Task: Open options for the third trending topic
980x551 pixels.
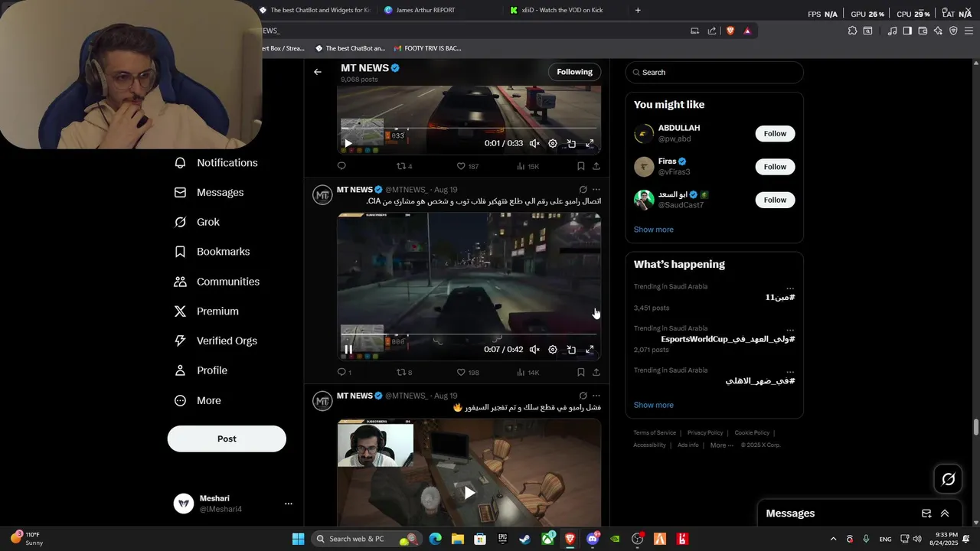Action: tap(790, 371)
